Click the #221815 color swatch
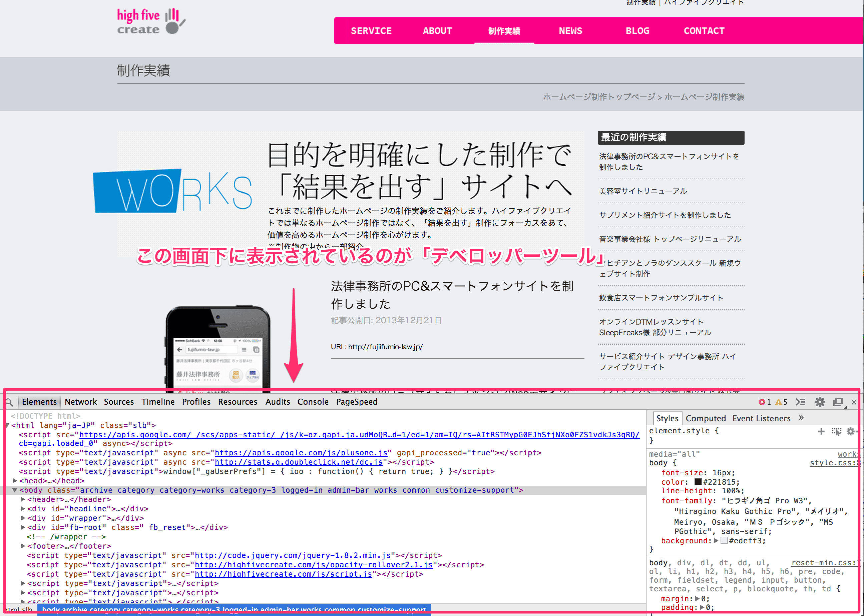This screenshot has width=864, height=616. click(698, 482)
